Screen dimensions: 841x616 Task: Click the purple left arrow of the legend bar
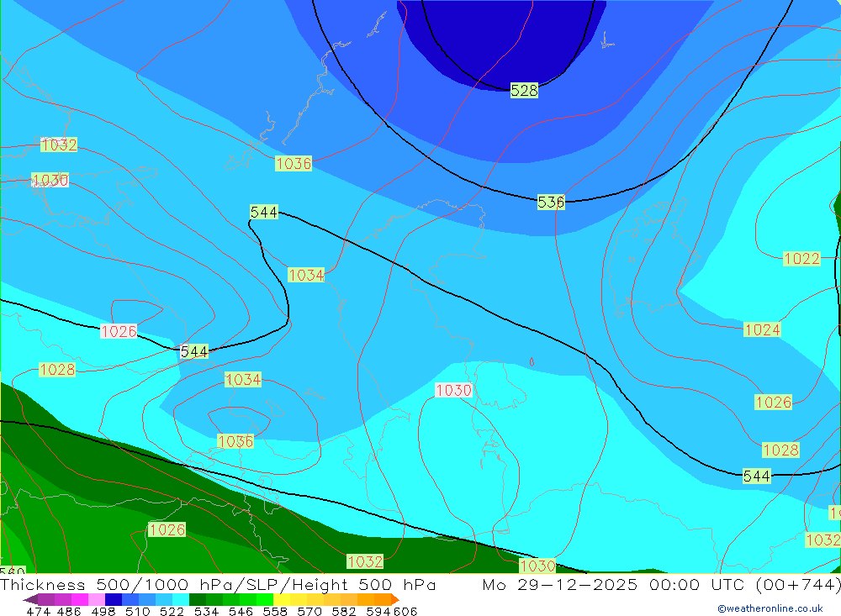click(x=30, y=599)
